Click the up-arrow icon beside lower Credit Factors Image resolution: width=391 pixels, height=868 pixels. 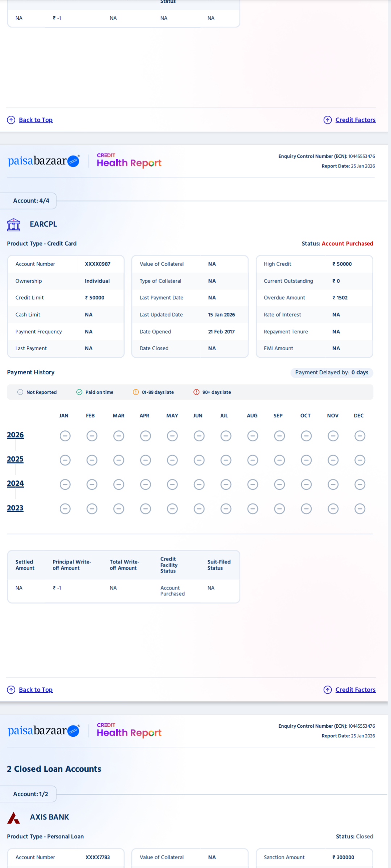[x=328, y=690]
